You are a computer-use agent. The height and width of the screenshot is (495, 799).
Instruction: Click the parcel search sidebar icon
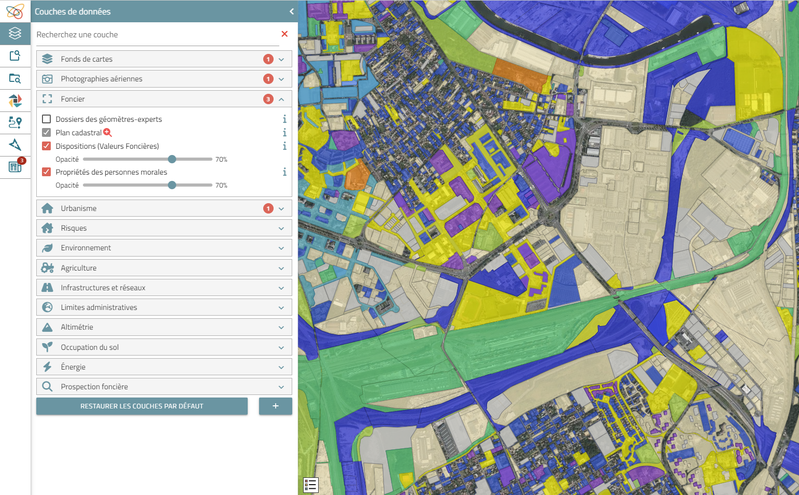[x=15, y=56]
